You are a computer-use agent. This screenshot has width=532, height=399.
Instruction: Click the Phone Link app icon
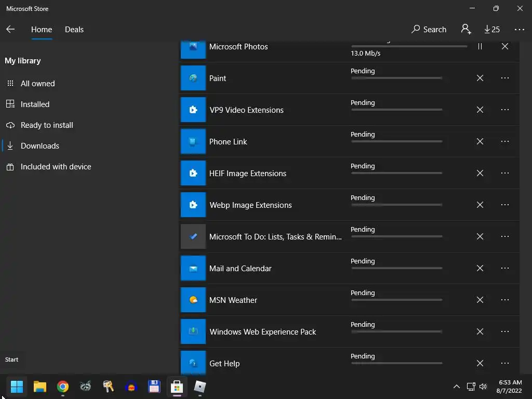click(193, 141)
